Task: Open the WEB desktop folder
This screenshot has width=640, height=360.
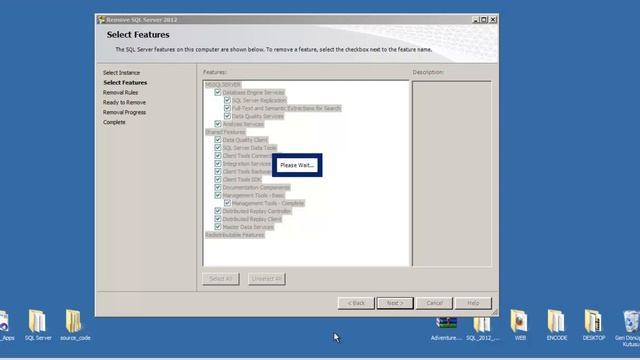Action: pos(520,325)
